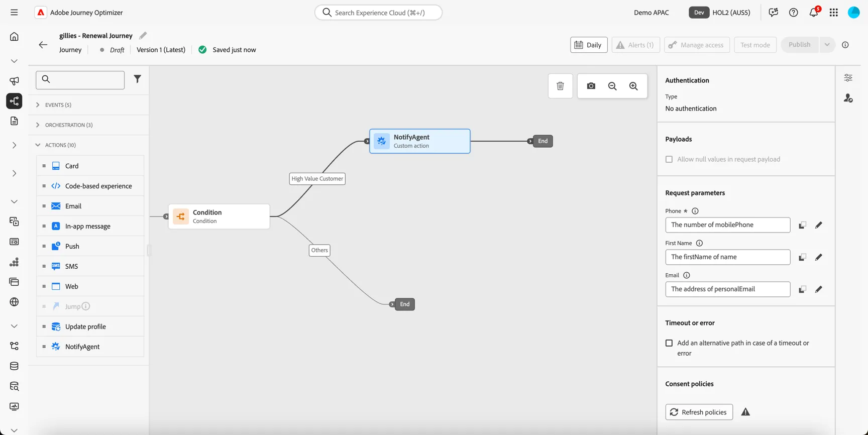Screen dimensions: 868x435
Task: Open the user profile avatar
Action: point(853,13)
